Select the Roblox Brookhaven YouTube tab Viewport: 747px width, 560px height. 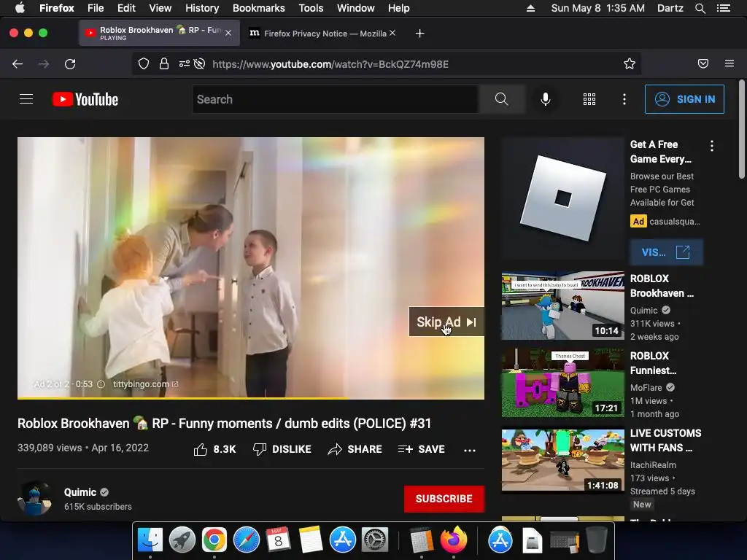click(159, 34)
